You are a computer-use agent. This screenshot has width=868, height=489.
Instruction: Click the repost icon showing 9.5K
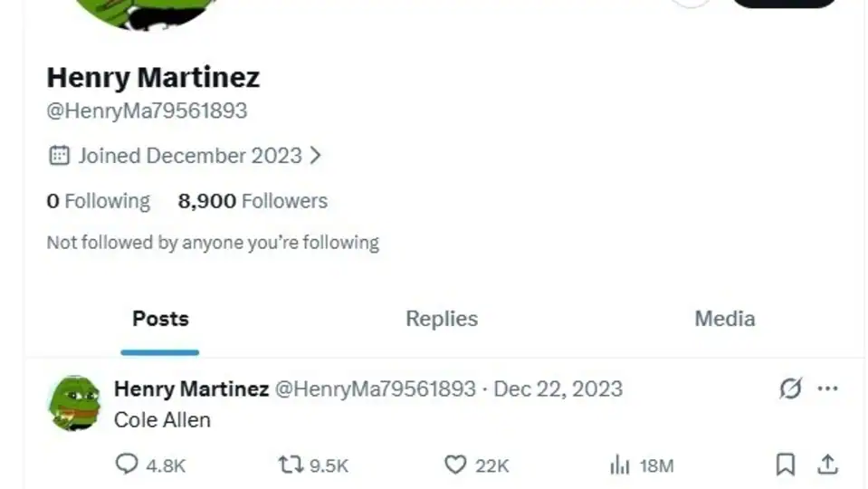pyautogui.click(x=288, y=465)
